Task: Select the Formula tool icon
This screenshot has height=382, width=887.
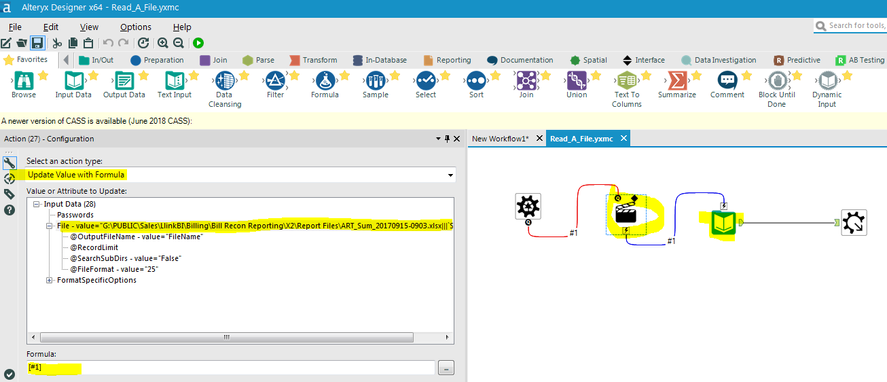Action: [325, 80]
